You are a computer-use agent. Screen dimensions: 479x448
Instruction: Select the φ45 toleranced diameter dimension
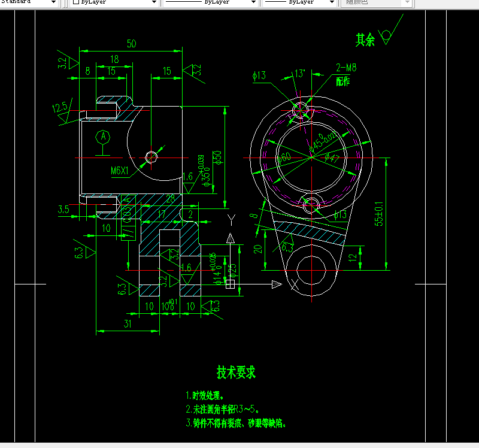323,142
